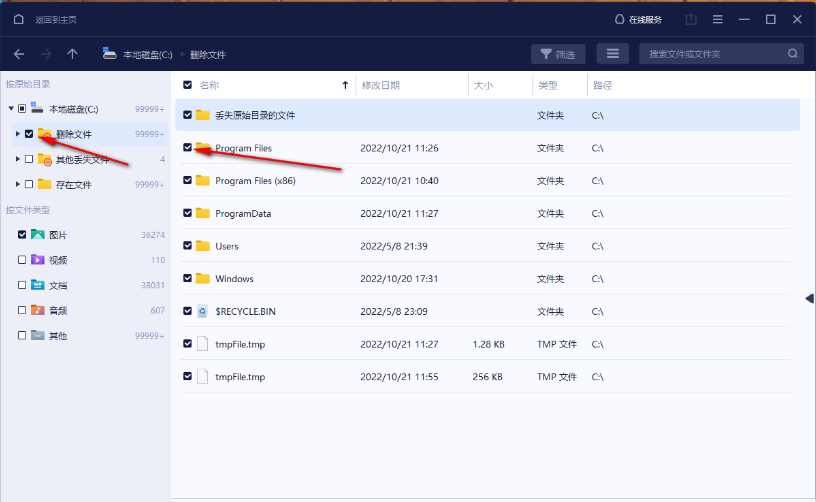816x502 pixels.
Task: Click the existing files folder icon in tree
Action: click(x=45, y=184)
